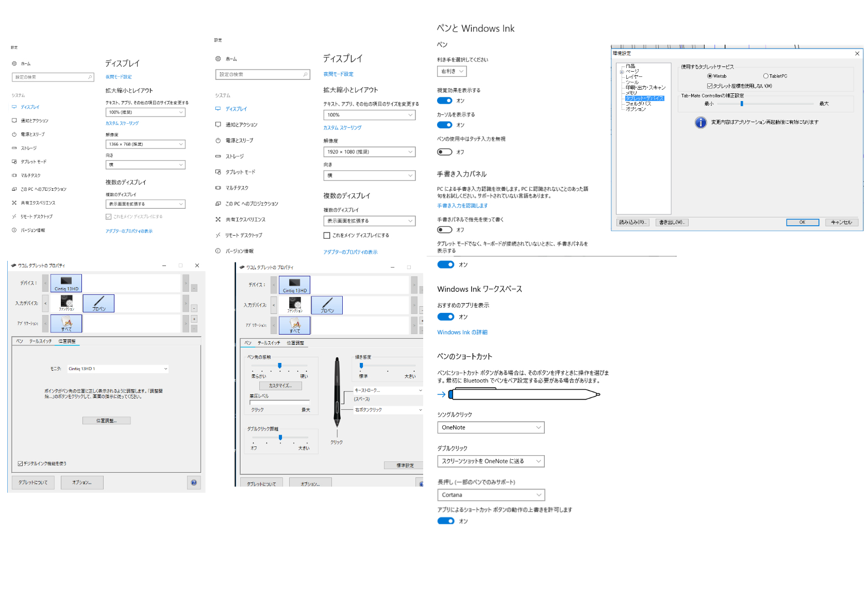868x614 pixels.
Task: Select Cintiq 13HD device in Wacom window with モニタ dropdown
Action: click(66, 283)
